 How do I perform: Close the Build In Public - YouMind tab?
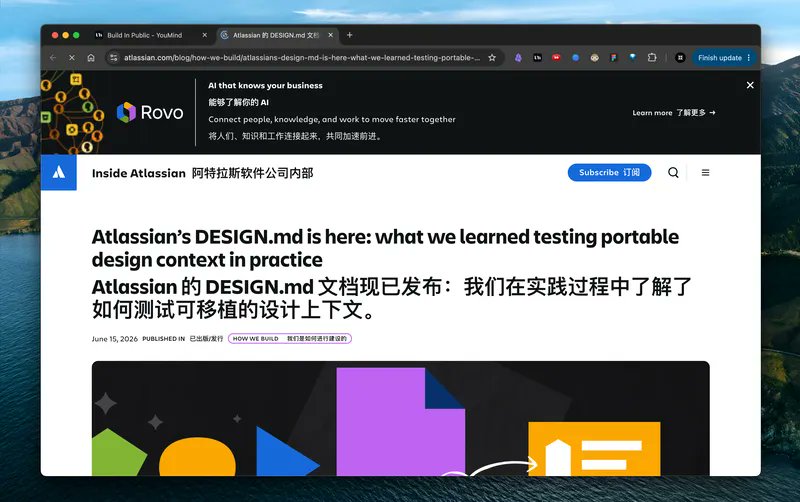click(x=205, y=35)
